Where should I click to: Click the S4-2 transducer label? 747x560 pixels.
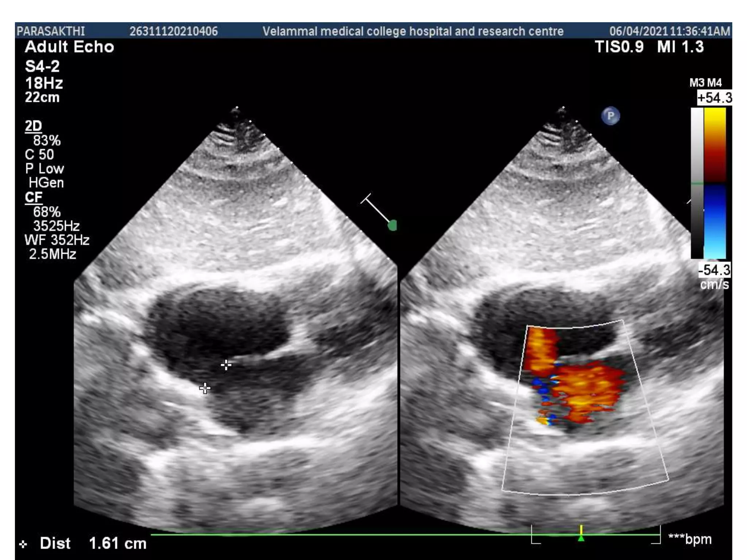tap(42, 67)
